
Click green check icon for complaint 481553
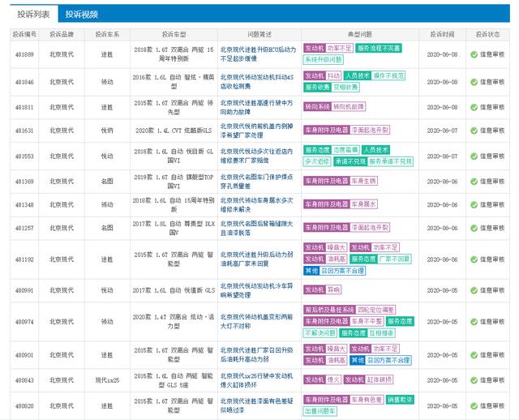474,156
